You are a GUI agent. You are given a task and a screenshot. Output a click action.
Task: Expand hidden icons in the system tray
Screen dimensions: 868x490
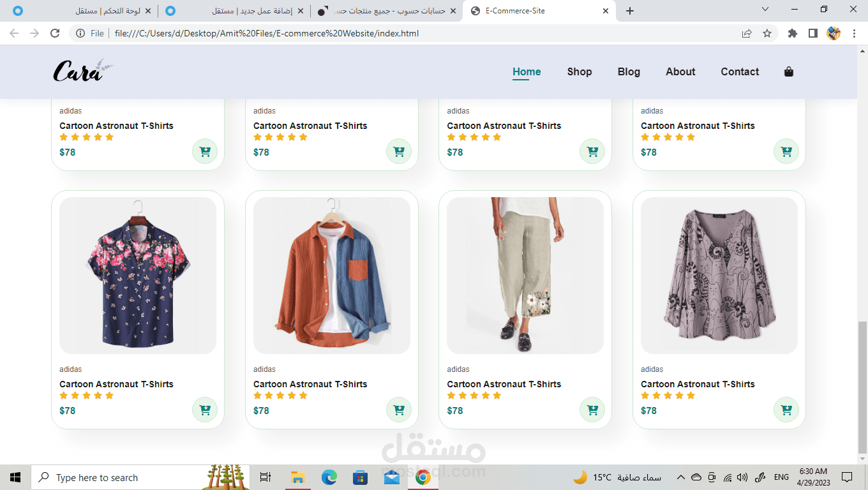(x=680, y=477)
